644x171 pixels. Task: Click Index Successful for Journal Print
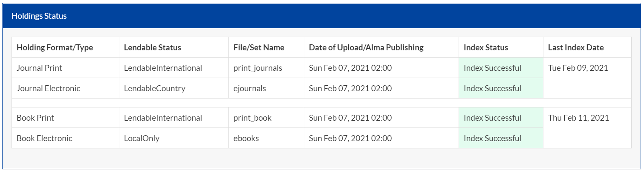(492, 68)
